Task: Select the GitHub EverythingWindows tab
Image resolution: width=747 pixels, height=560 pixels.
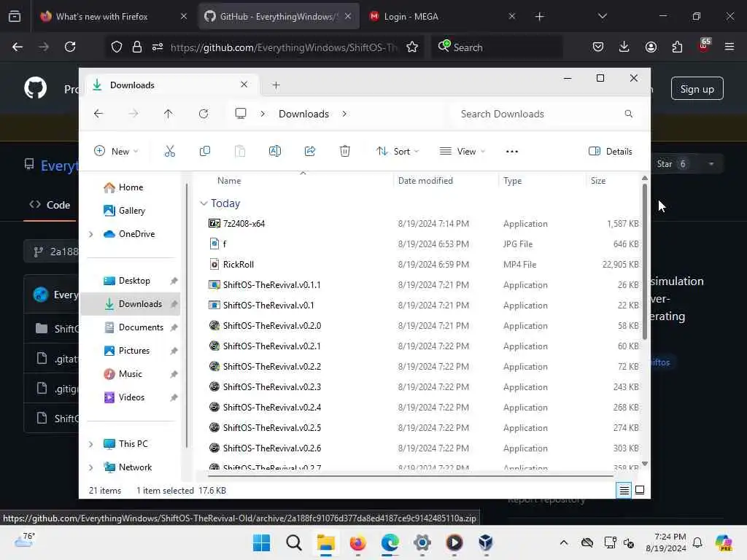Action: click(278, 16)
